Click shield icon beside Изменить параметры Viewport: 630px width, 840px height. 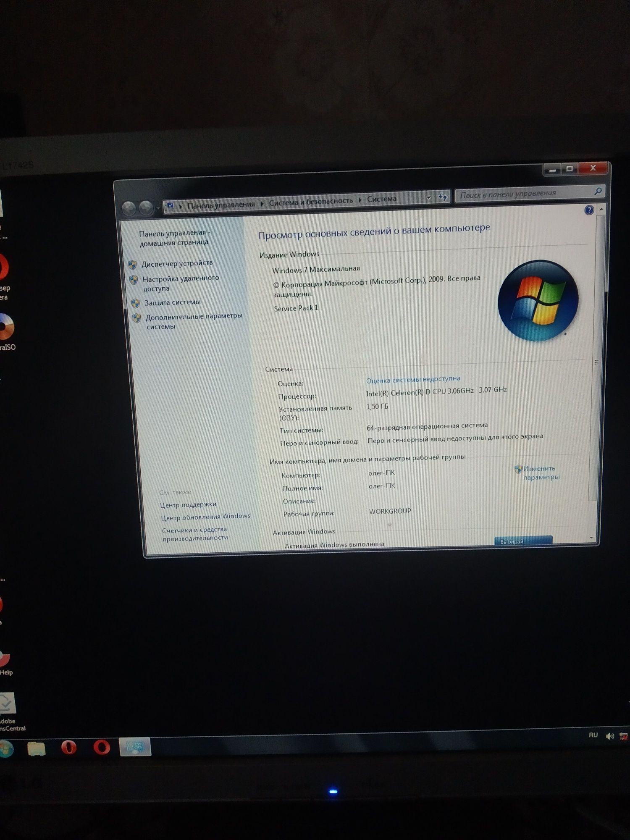(518, 469)
